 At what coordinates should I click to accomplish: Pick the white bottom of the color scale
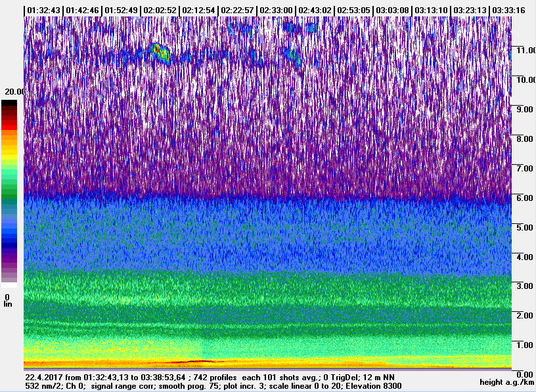9,285
